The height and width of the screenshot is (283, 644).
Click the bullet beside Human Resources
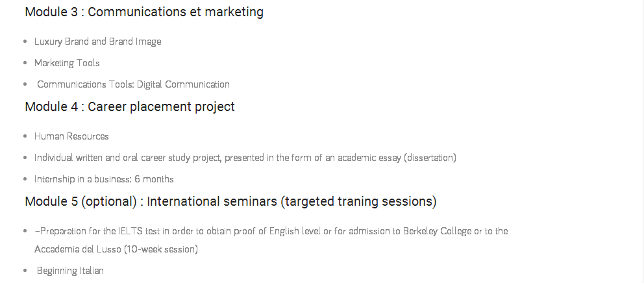click(x=25, y=136)
